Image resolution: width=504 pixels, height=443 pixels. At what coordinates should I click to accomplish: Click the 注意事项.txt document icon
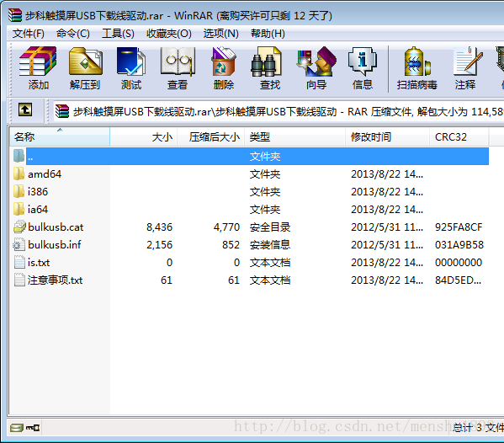click(x=19, y=280)
